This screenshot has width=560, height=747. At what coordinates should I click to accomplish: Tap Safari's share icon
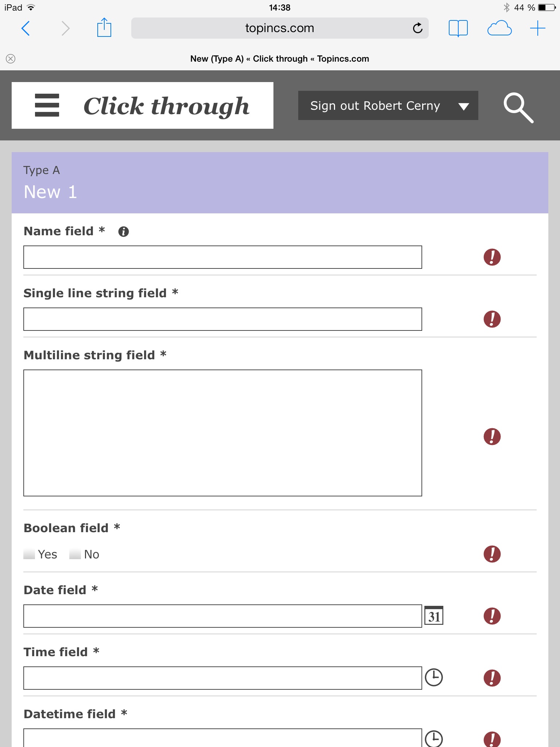tap(104, 28)
